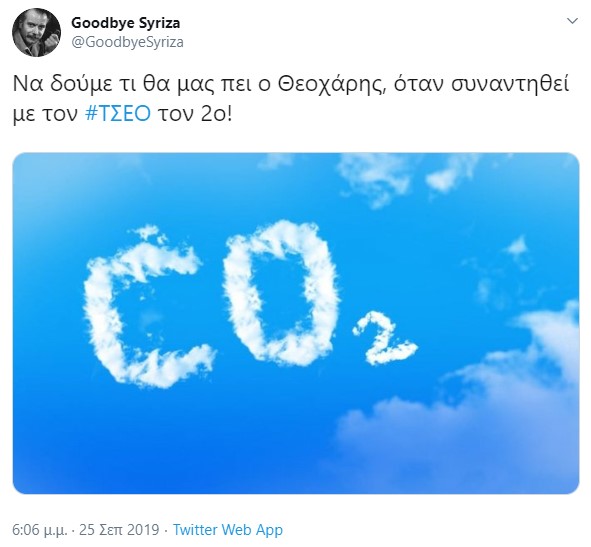Image resolution: width=591 pixels, height=547 pixels.
Task: Open the CO2 sky image attachment
Action: coord(296,323)
